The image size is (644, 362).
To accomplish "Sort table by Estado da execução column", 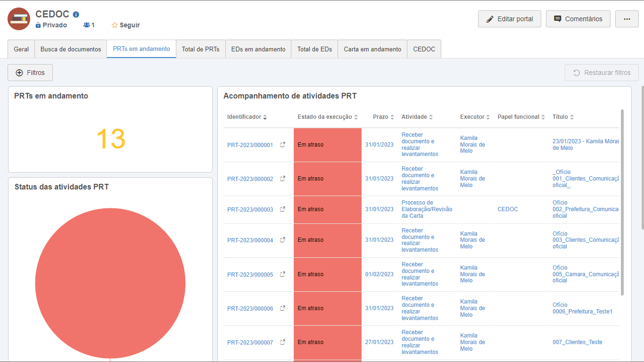I will (x=328, y=117).
